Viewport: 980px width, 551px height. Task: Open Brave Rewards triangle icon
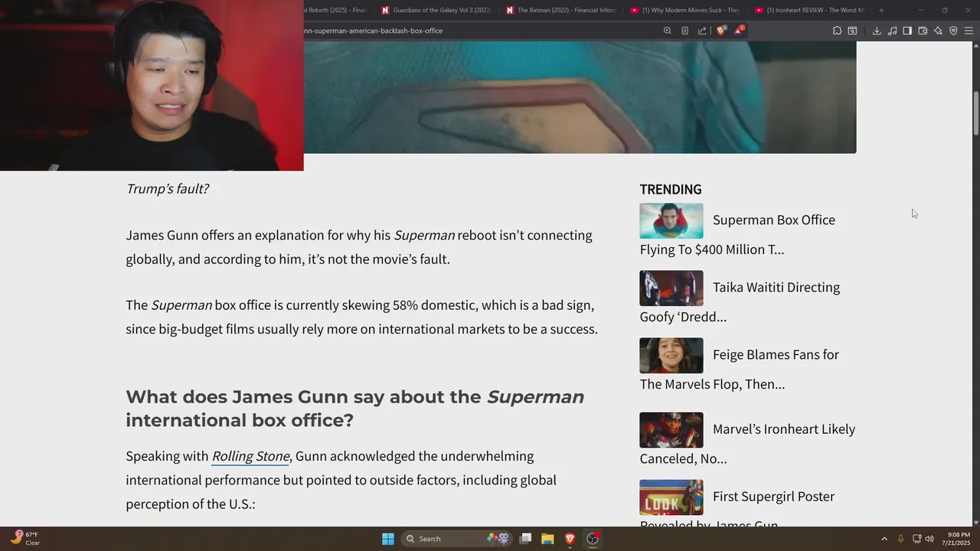tap(739, 31)
